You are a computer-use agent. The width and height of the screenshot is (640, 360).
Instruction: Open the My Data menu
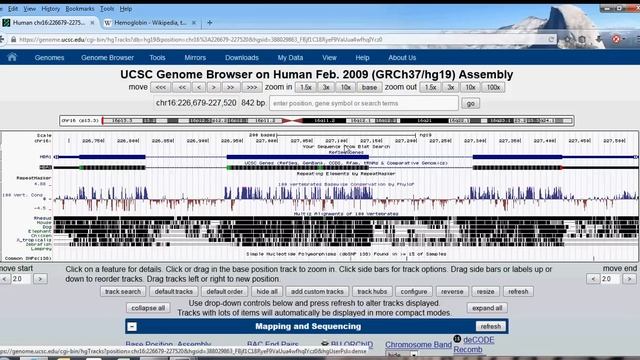pos(290,58)
